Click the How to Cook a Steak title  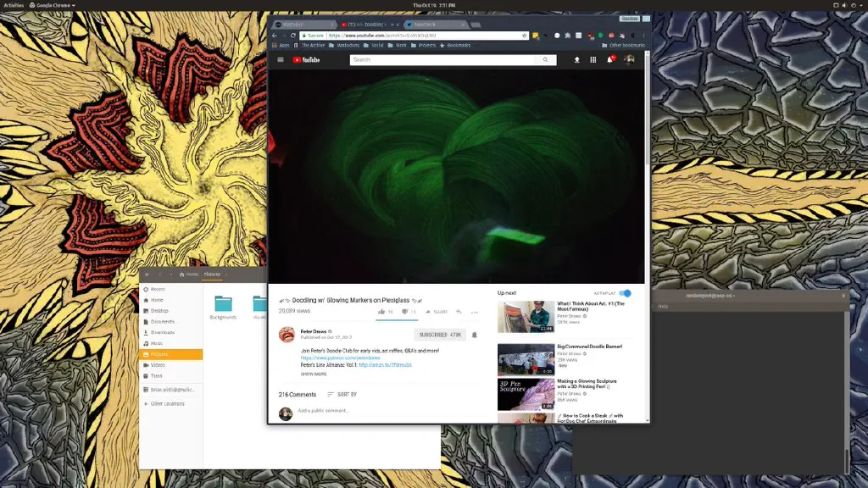pos(590,419)
